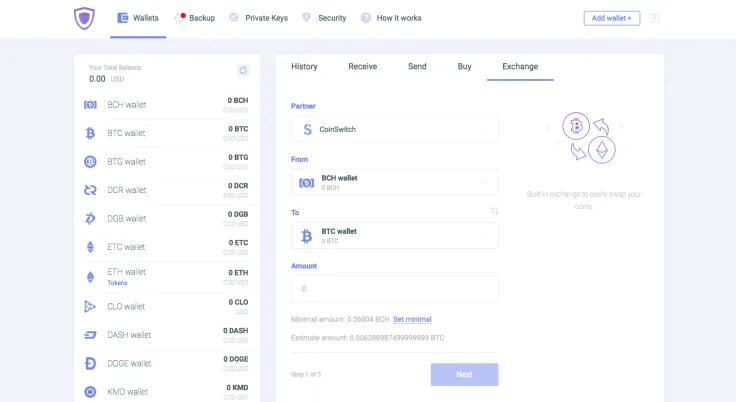The image size is (736, 402).
Task: Click the Set minimal link
Action: coord(412,319)
